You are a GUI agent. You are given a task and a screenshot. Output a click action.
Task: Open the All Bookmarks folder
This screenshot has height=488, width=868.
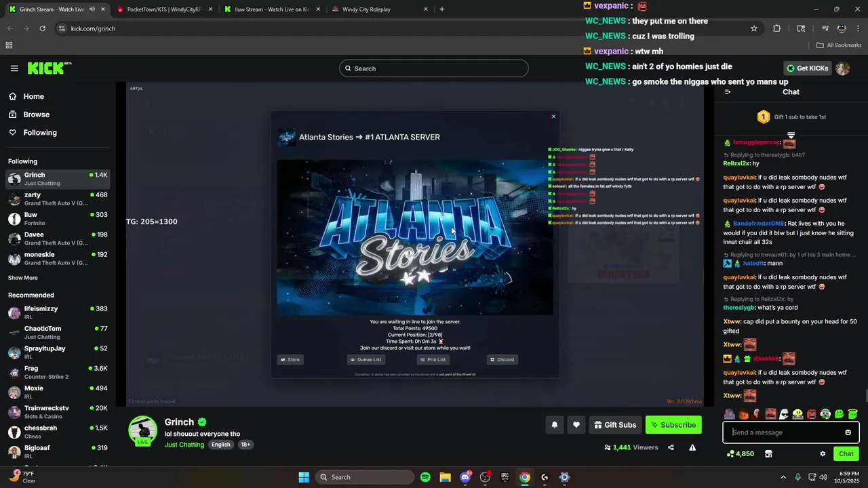[839, 45]
